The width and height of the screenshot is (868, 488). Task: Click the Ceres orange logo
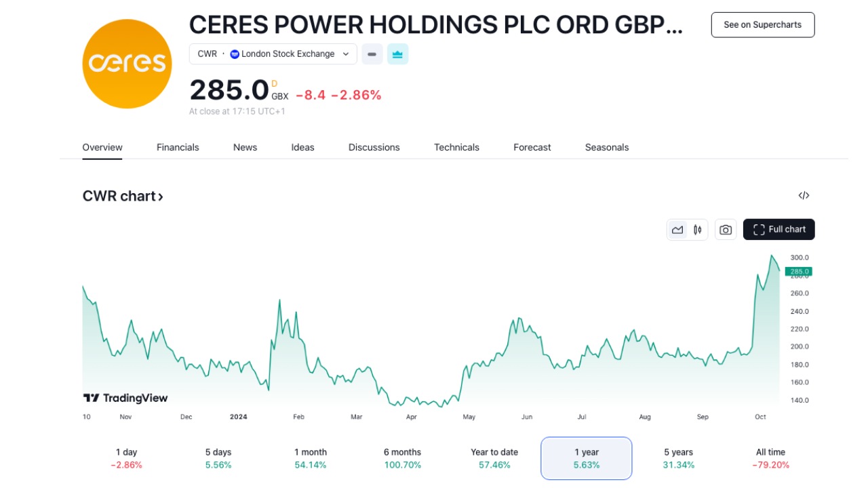127,64
